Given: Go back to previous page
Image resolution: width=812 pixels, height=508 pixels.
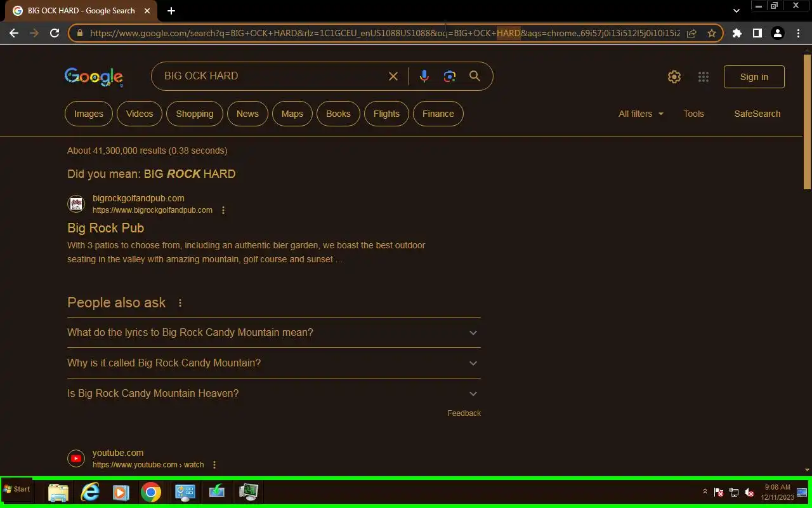Looking at the screenshot, I should pos(14,33).
